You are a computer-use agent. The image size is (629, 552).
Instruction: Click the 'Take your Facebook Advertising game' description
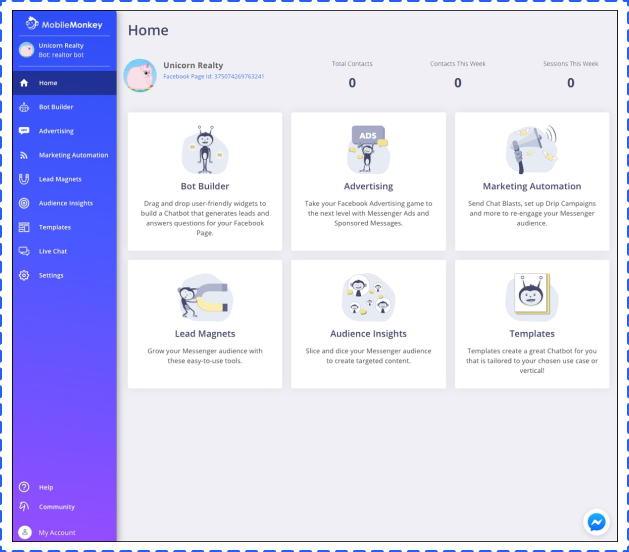(x=368, y=213)
